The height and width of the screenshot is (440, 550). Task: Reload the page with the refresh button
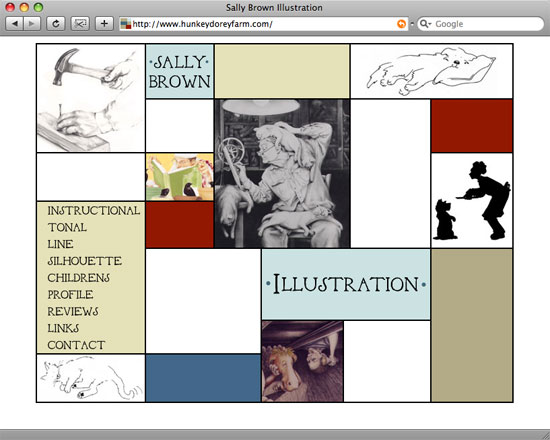tap(56, 24)
